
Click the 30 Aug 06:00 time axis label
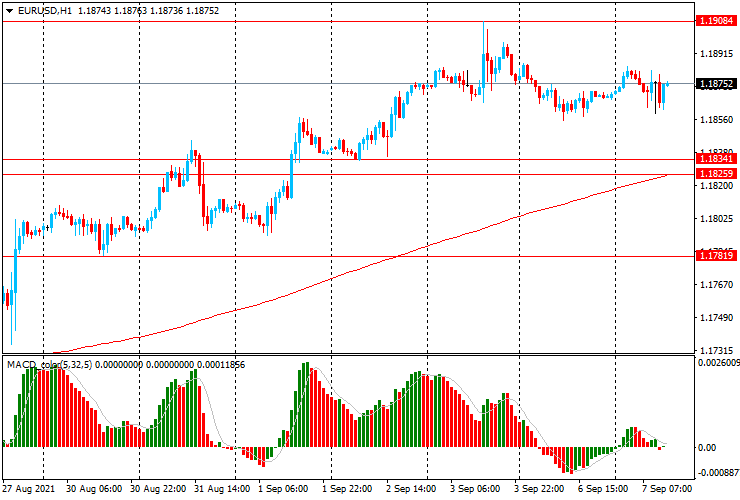pyautogui.click(x=94, y=489)
